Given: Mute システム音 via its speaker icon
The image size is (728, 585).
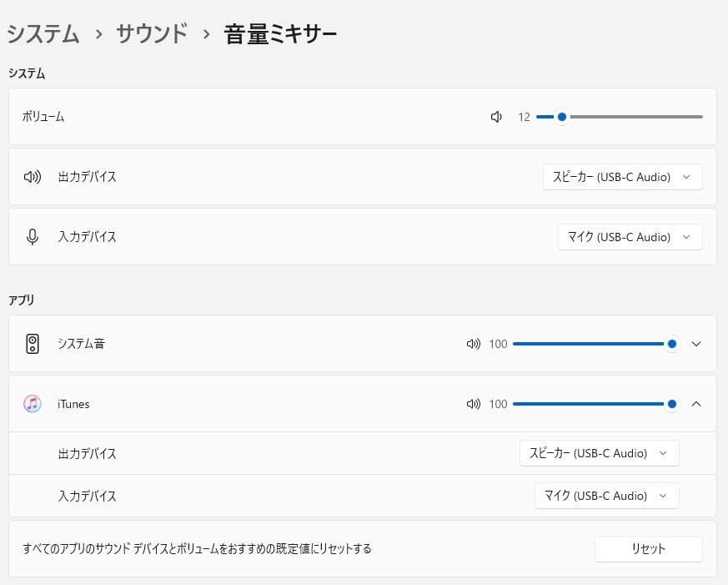Looking at the screenshot, I should [x=474, y=344].
